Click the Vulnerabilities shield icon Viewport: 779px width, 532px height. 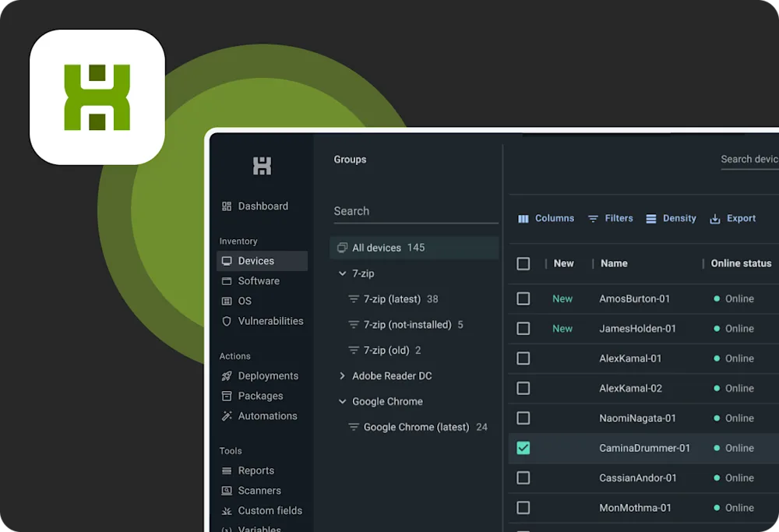coord(227,322)
